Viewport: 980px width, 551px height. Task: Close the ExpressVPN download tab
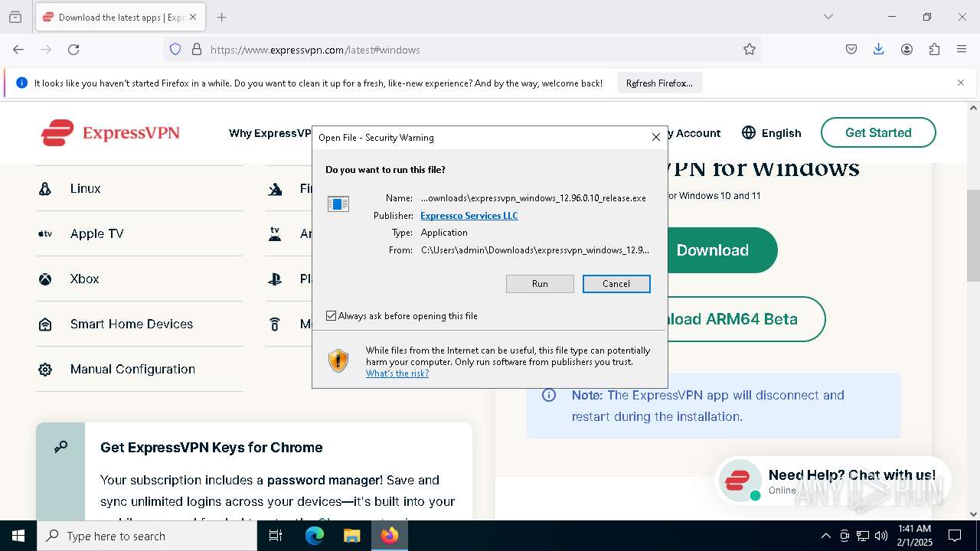click(194, 17)
